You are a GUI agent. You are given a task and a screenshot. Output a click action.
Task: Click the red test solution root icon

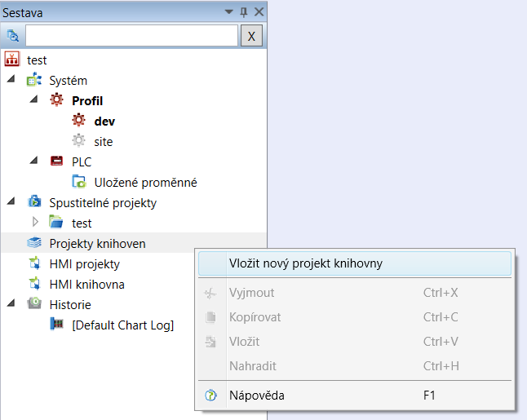12,60
